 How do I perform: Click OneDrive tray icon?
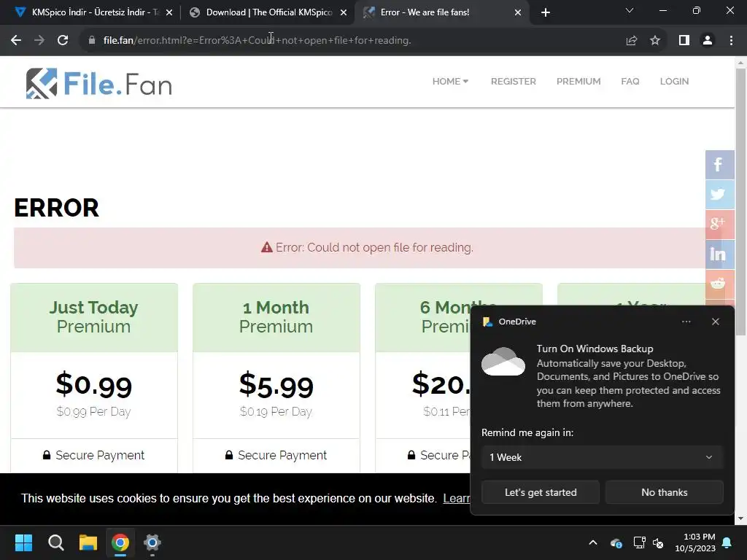click(x=616, y=542)
